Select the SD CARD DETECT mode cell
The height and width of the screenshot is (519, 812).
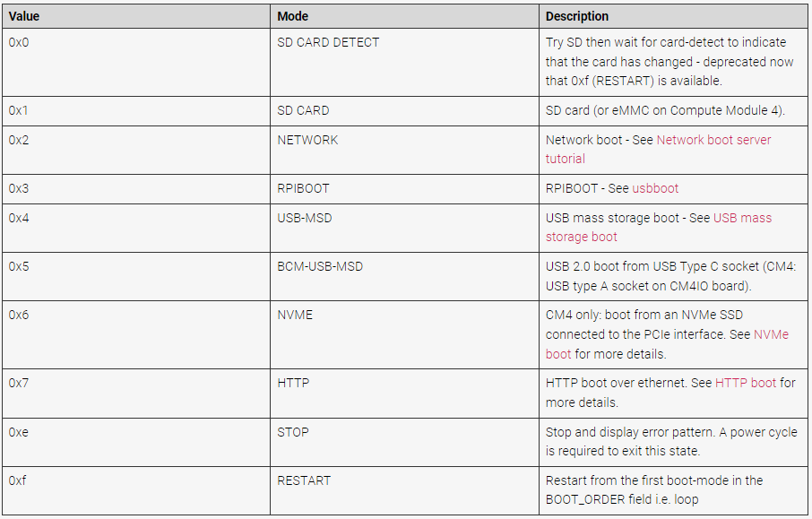pyautogui.click(x=404, y=62)
